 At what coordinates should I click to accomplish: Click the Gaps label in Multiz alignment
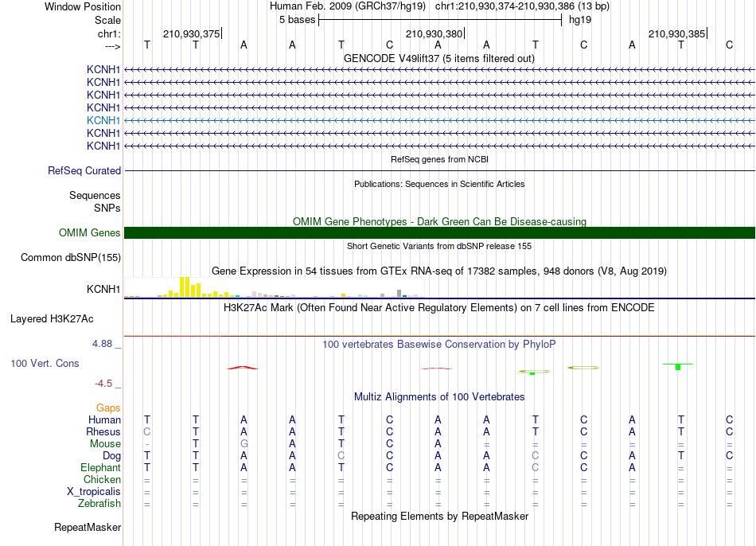tap(108, 408)
